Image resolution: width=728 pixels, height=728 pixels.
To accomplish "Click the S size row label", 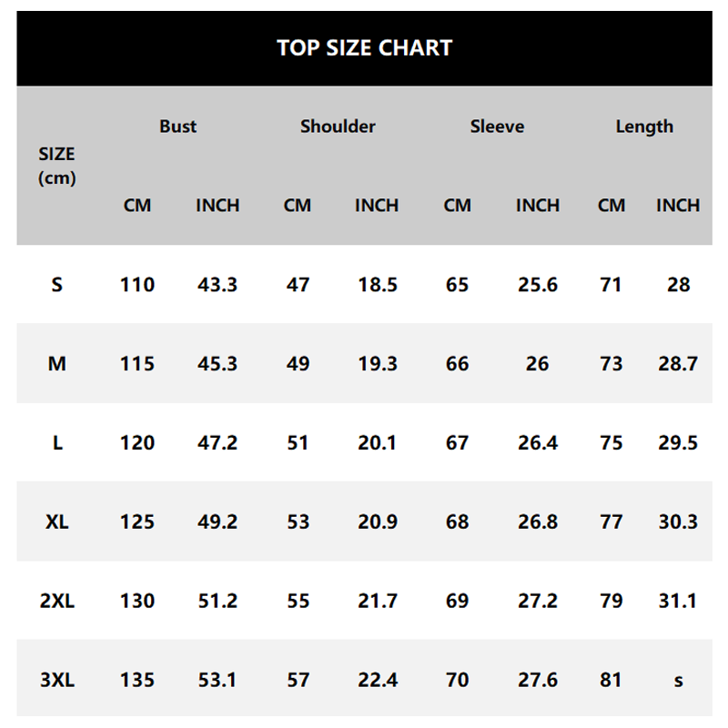I will click(56, 285).
